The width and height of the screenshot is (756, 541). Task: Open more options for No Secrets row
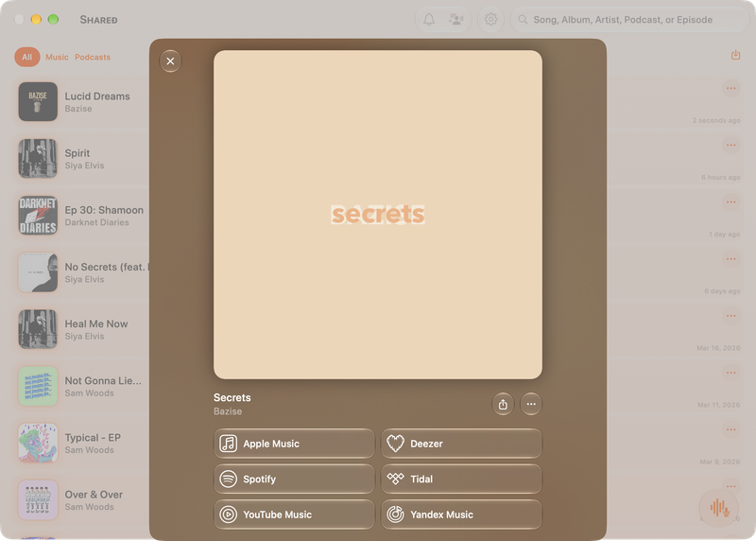click(730, 259)
